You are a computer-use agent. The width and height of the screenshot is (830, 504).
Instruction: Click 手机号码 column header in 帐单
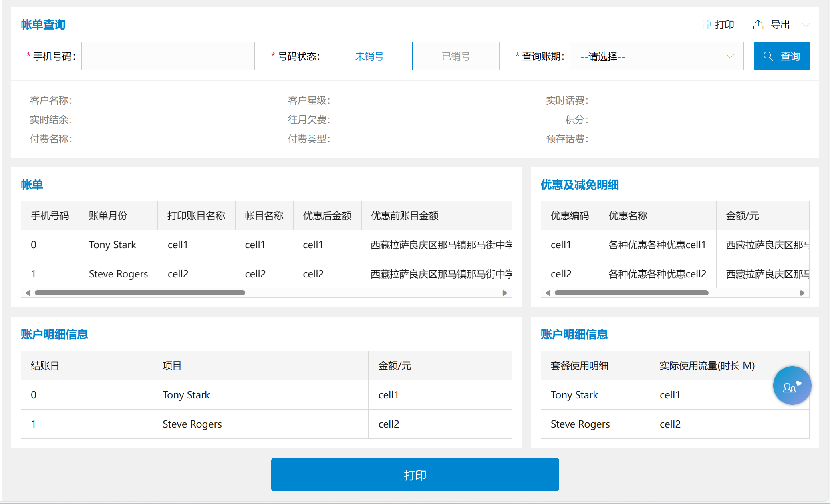(50, 216)
